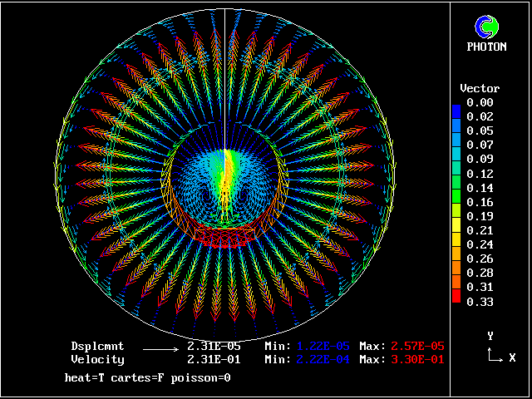532x399 pixels.
Task: Click the center of the inner vector circle
Action: pos(224,185)
